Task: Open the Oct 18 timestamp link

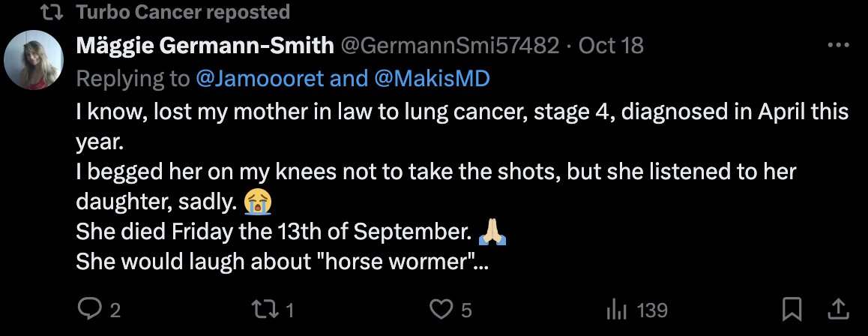Action: (611, 46)
